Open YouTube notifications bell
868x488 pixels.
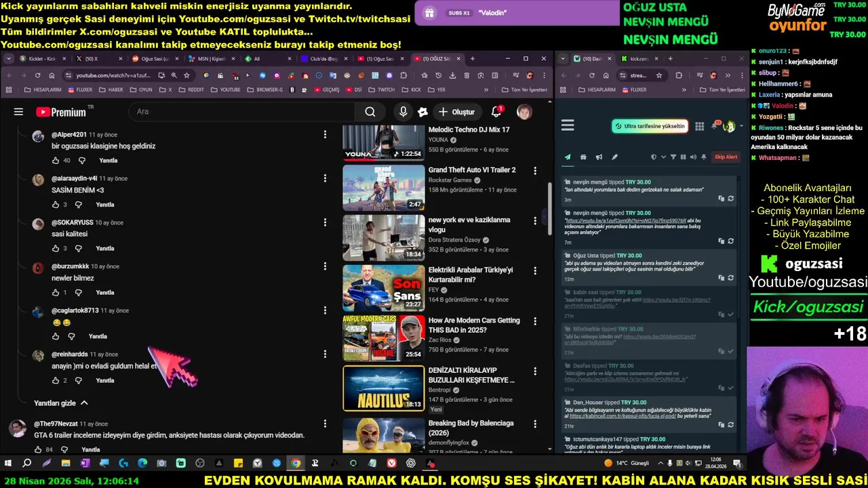click(496, 112)
